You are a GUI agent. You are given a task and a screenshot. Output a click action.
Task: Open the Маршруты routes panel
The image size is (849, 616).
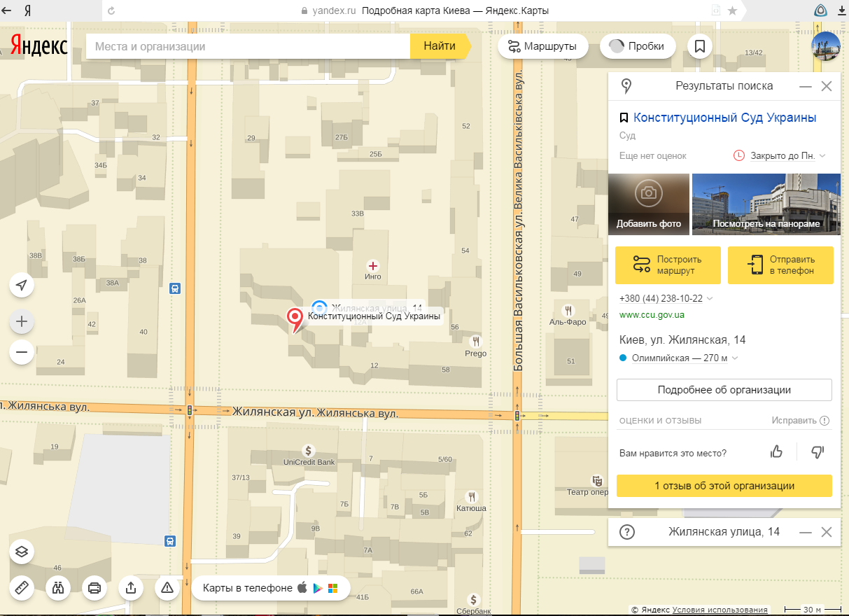(x=542, y=46)
